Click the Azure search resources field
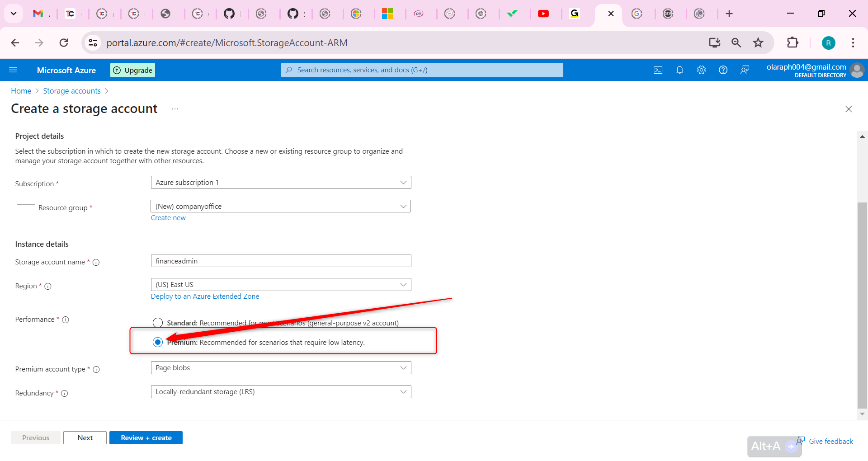The height and width of the screenshot is (461, 868). click(422, 70)
